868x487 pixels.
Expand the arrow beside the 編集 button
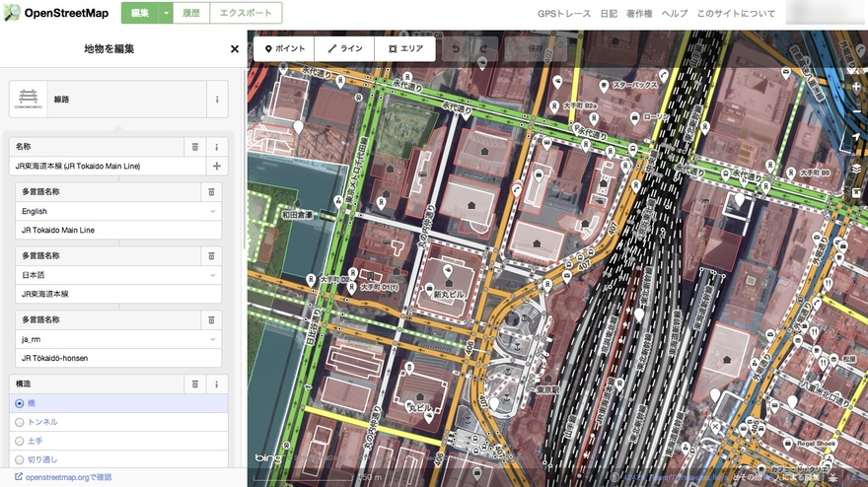tap(167, 13)
